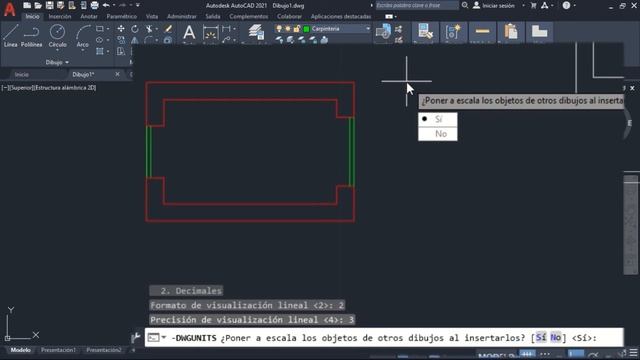Viewport: 640px width, 360px height.
Task: Click Iniciar sesión sign-in button
Action: 494,6
